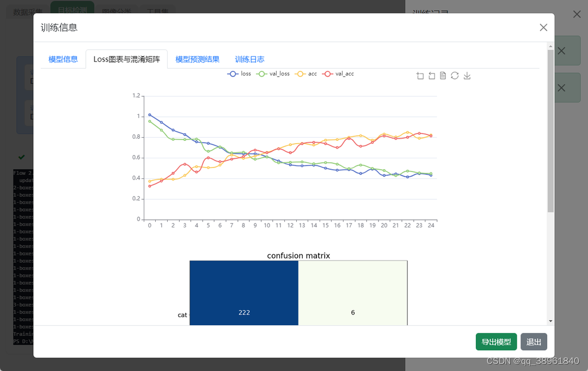The width and height of the screenshot is (588, 371).
Task: Click y-axis label 1.2 on chart
Action: (136, 96)
